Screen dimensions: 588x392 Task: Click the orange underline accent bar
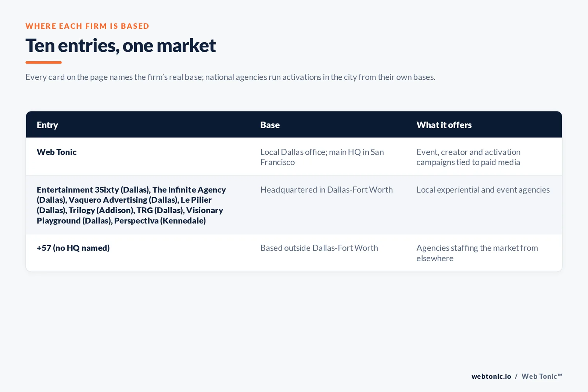coord(43,62)
